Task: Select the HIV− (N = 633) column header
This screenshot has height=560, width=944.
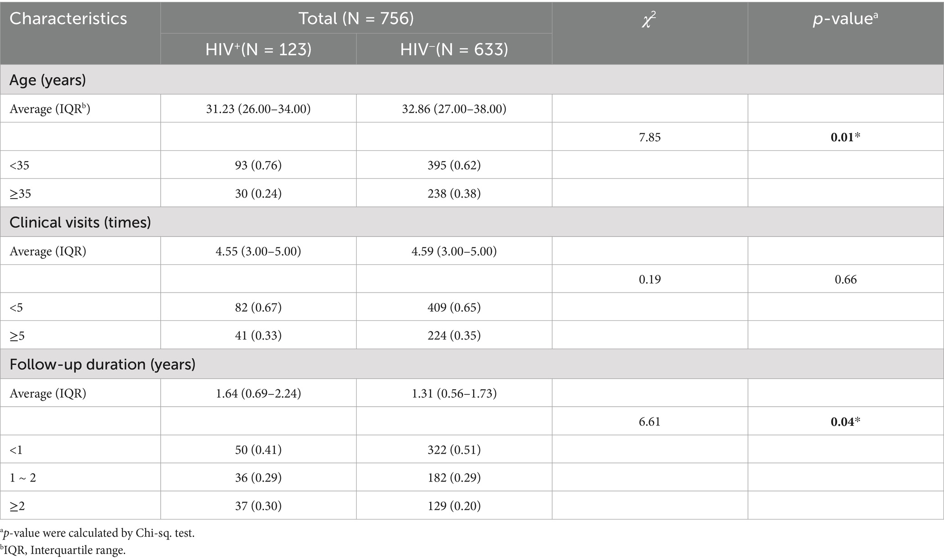Action: [x=454, y=49]
